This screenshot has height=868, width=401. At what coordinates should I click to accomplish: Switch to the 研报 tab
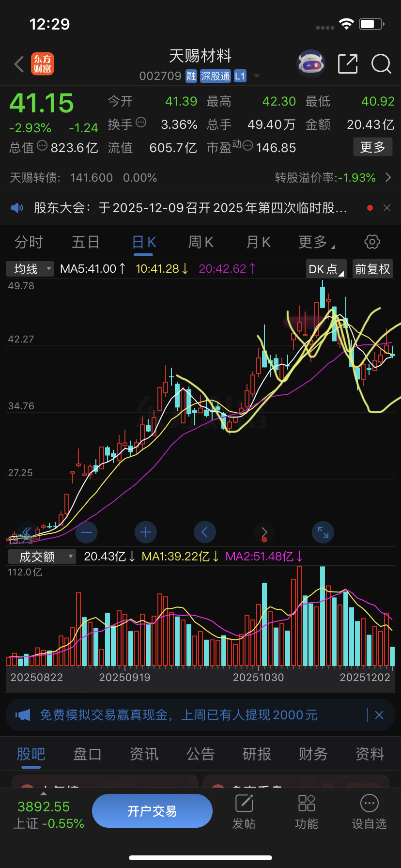[257, 754]
